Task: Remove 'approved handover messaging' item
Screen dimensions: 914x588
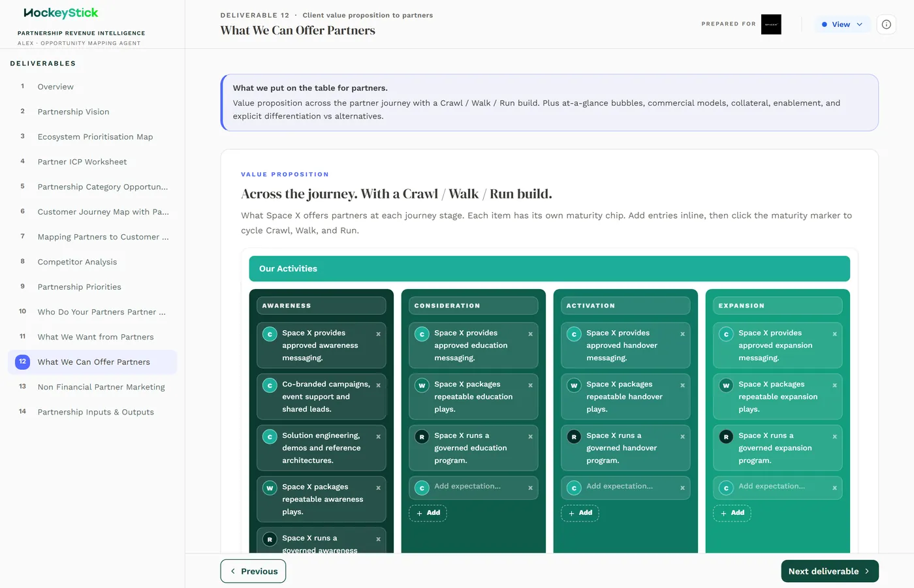Action: point(682,334)
